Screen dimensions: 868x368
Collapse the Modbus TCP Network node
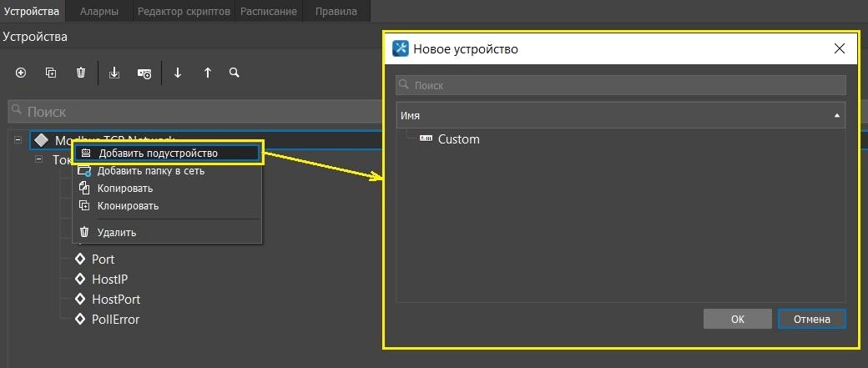(x=18, y=140)
